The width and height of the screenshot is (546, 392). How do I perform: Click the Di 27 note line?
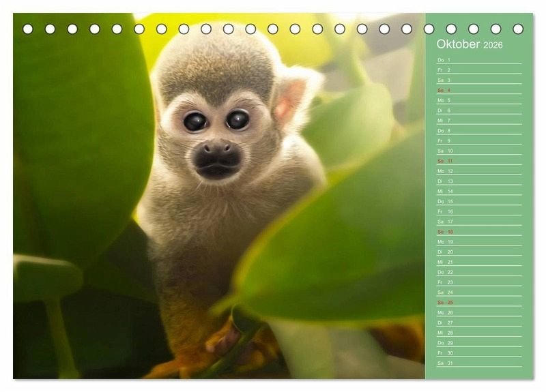coord(478,322)
